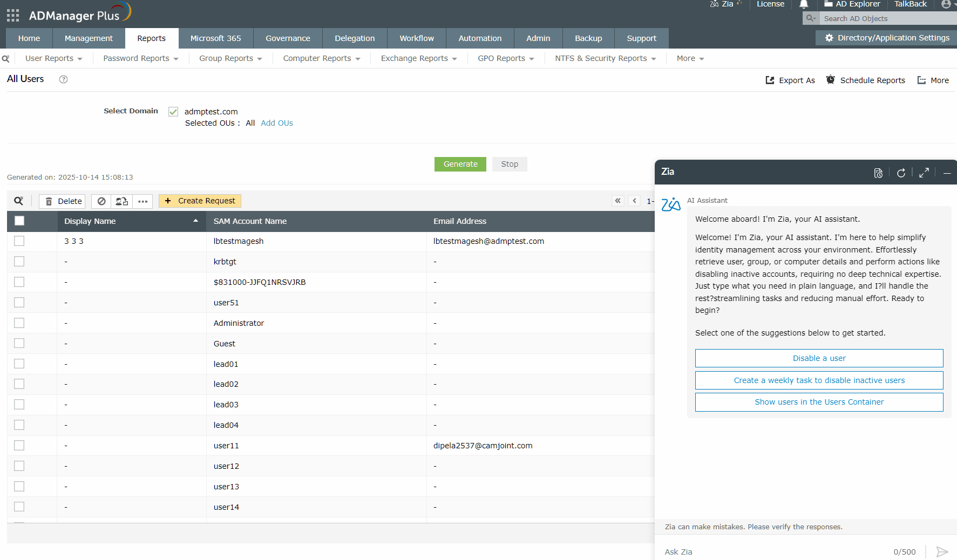Click the disable users icon in table toolbar

tap(101, 201)
